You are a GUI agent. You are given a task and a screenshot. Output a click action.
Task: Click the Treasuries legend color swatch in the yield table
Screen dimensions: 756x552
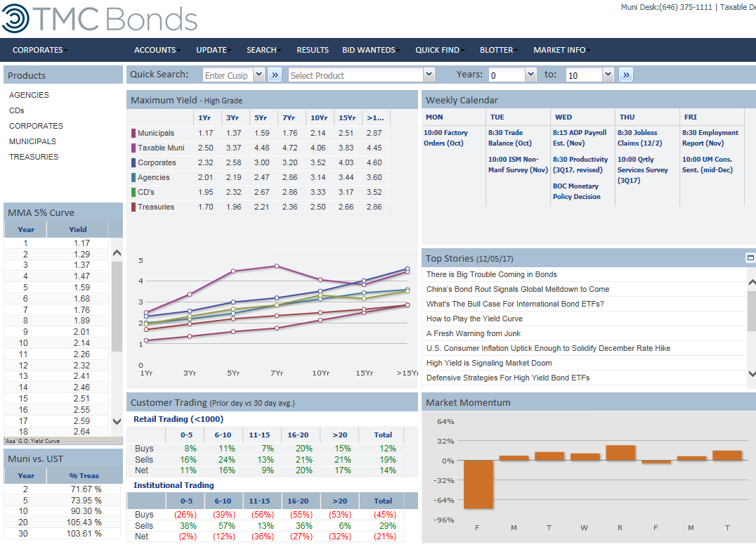coord(133,207)
